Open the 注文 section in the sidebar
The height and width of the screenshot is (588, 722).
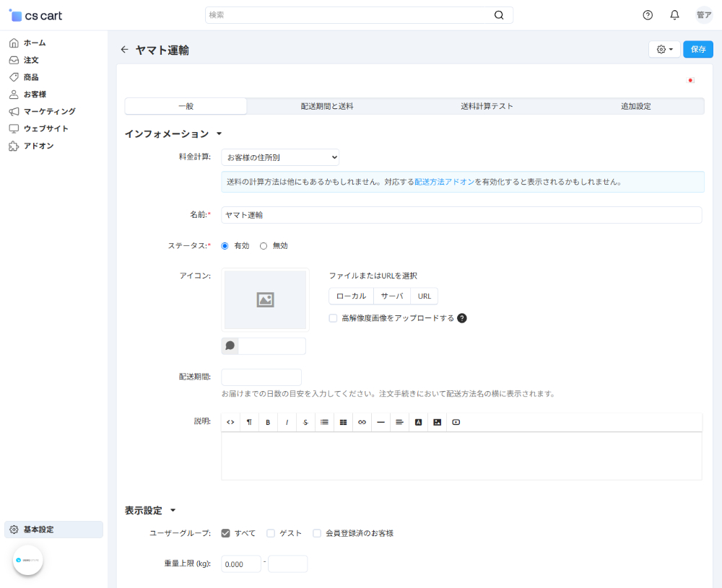coord(30,60)
